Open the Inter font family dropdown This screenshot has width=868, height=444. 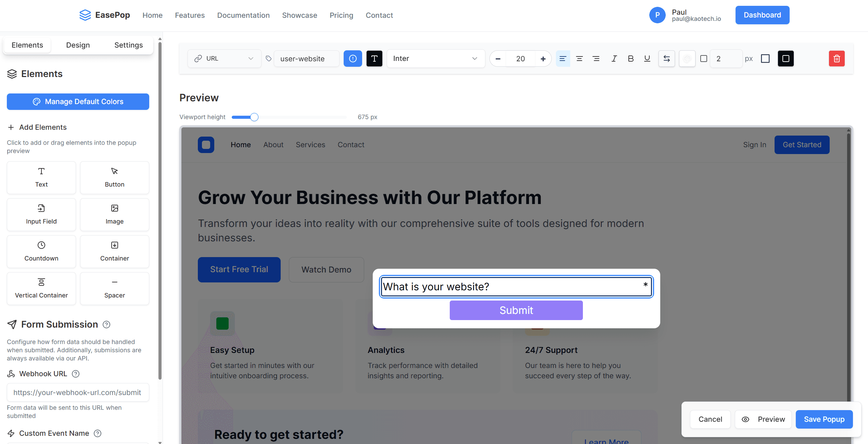(x=435, y=59)
